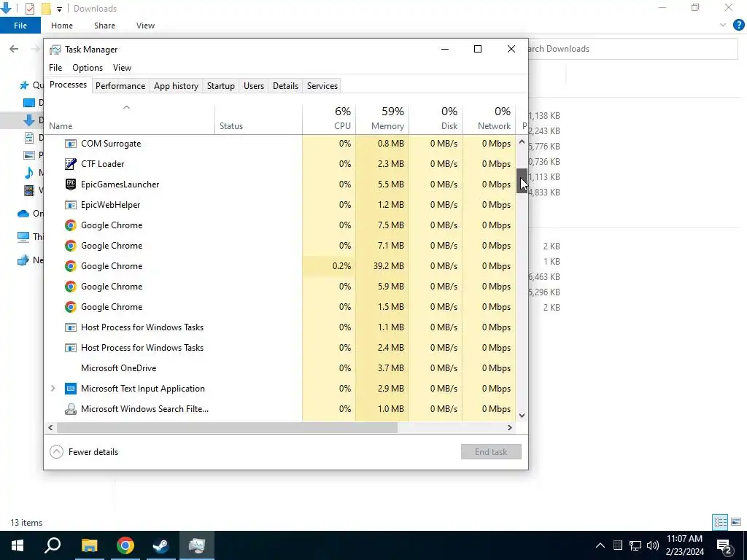Screen dimensions: 747x560
Task: Open Steam from the taskbar
Action: tap(160, 545)
